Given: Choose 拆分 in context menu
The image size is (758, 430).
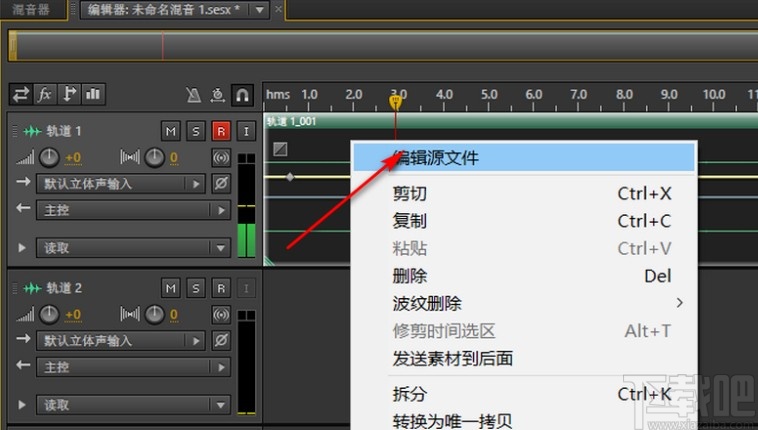Looking at the screenshot, I should point(525,394).
